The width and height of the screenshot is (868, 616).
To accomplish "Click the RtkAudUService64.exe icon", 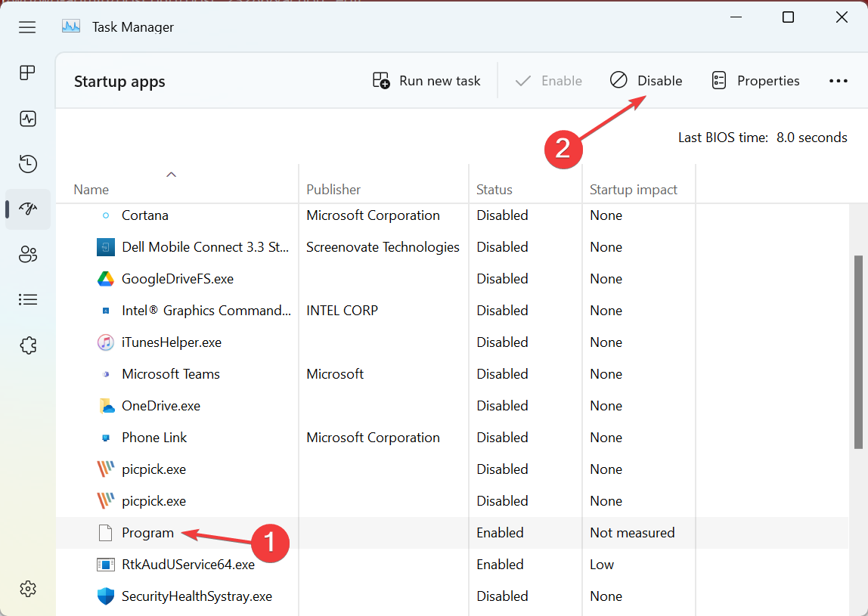I will 106,565.
